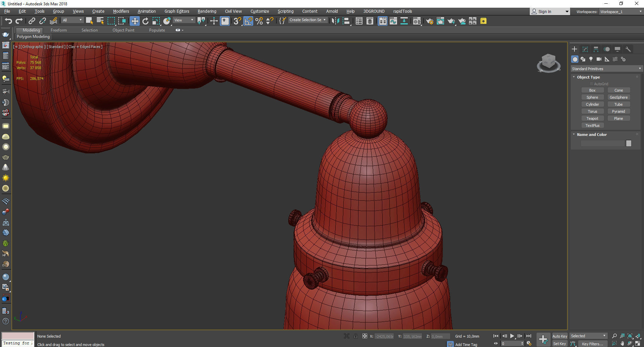Select the Lights category icon

[x=591, y=59]
